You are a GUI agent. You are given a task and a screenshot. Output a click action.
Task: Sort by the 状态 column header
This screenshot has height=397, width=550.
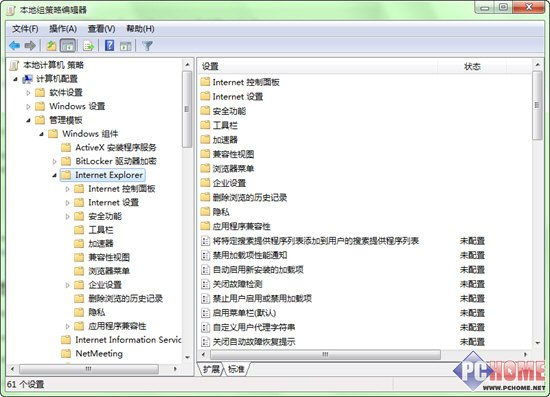[472, 66]
